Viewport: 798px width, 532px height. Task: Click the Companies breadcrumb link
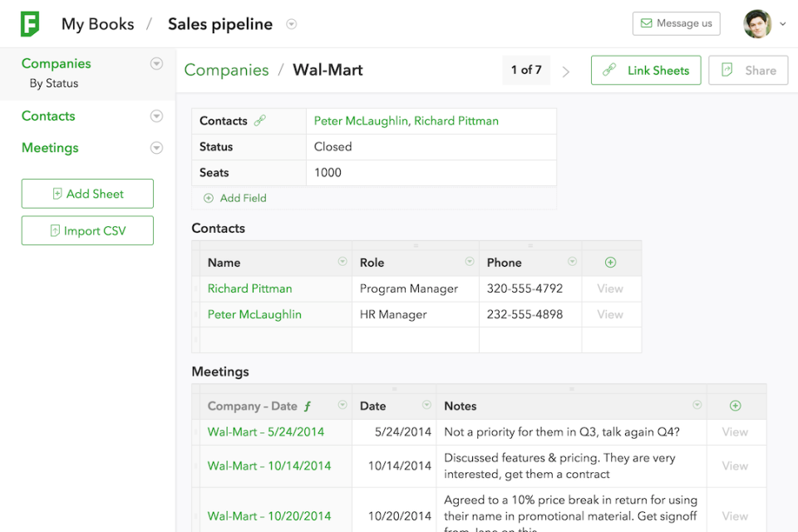point(226,70)
